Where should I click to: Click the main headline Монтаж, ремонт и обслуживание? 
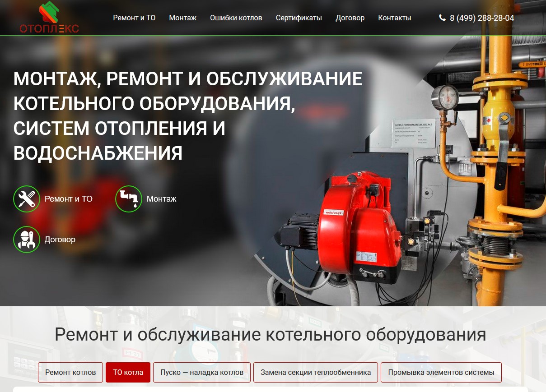188,116
